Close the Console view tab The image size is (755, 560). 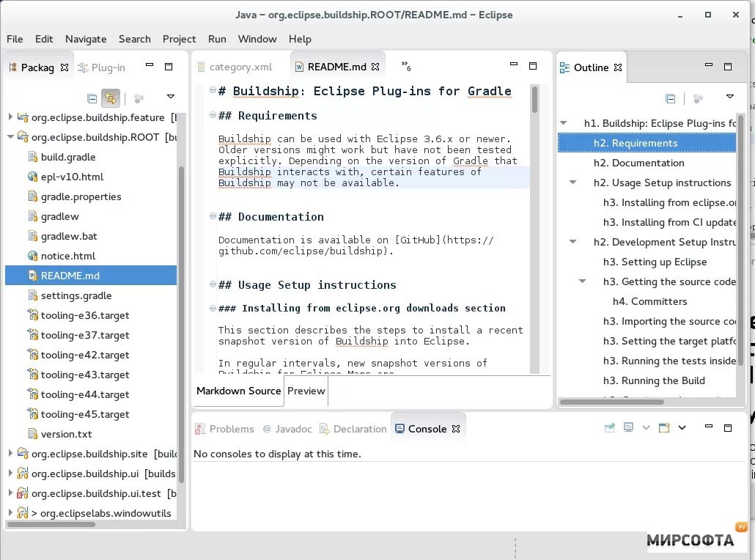(x=456, y=429)
